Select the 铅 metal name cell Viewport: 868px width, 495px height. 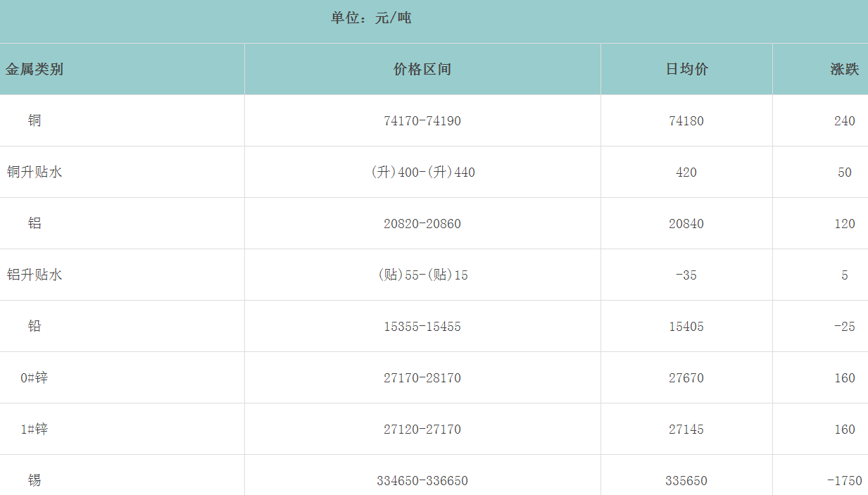[x=34, y=326]
